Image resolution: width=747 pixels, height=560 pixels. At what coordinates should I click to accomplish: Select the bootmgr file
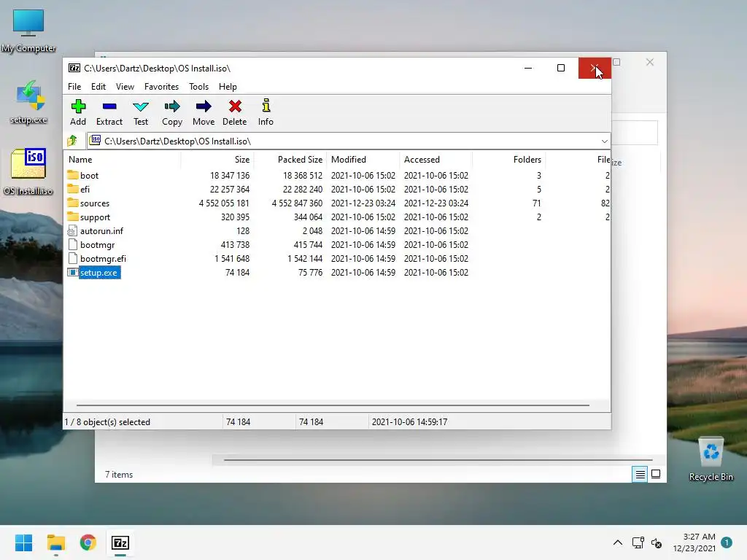pos(97,245)
